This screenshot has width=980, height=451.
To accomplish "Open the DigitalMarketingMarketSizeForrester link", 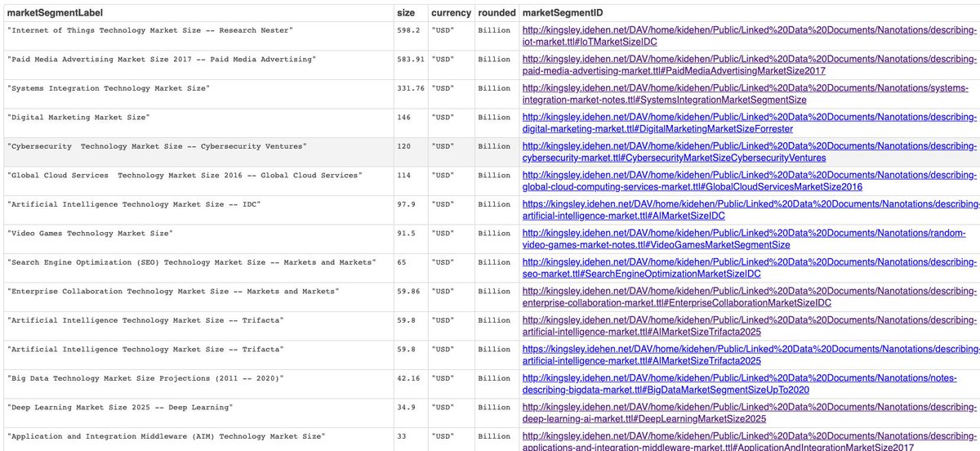I will (x=749, y=123).
